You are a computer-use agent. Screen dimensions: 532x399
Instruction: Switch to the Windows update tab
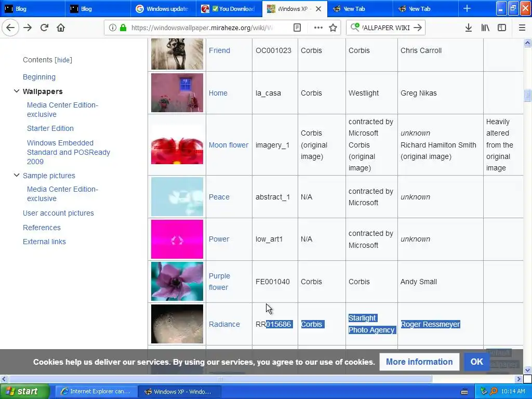pyautogui.click(x=163, y=9)
